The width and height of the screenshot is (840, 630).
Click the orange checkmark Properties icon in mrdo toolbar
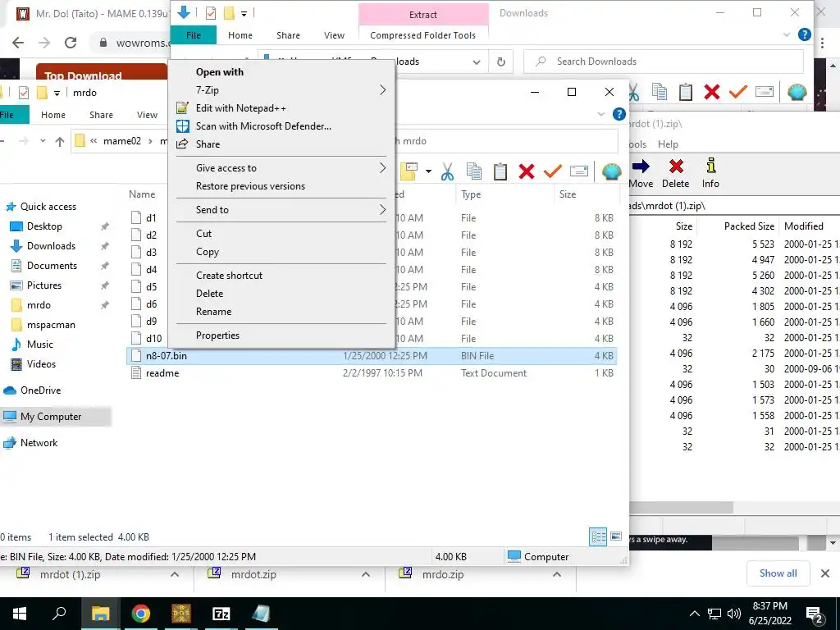click(x=552, y=171)
